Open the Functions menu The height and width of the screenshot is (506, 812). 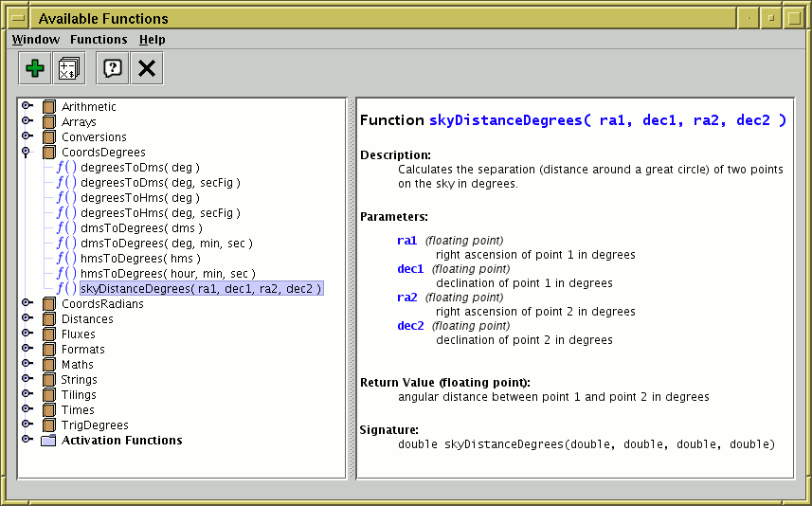[x=99, y=40]
